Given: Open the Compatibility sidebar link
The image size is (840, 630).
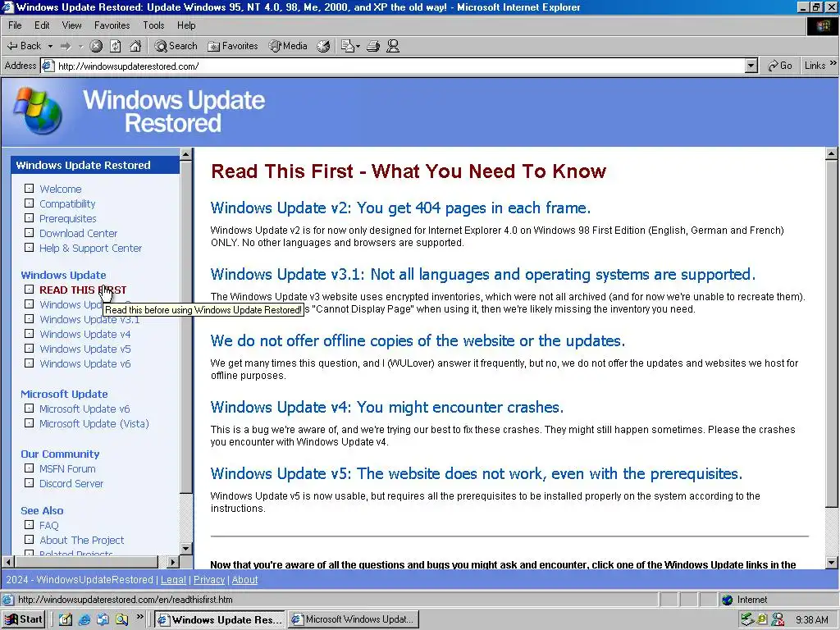Looking at the screenshot, I should pyautogui.click(x=67, y=203).
